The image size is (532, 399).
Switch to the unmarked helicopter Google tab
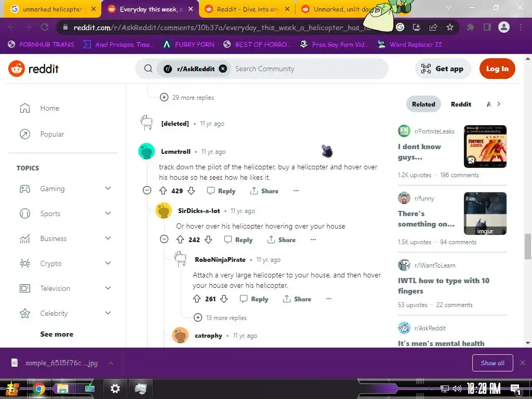tap(52, 9)
